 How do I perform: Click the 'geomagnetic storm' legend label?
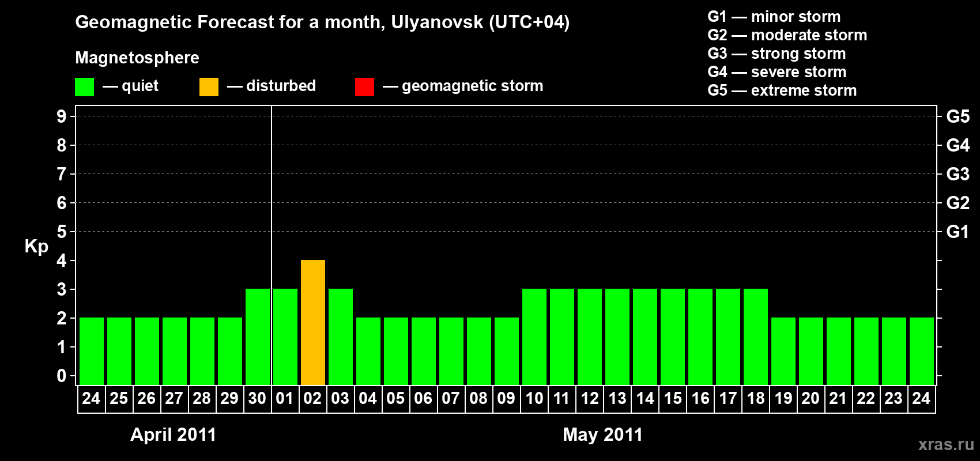click(x=472, y=86)
